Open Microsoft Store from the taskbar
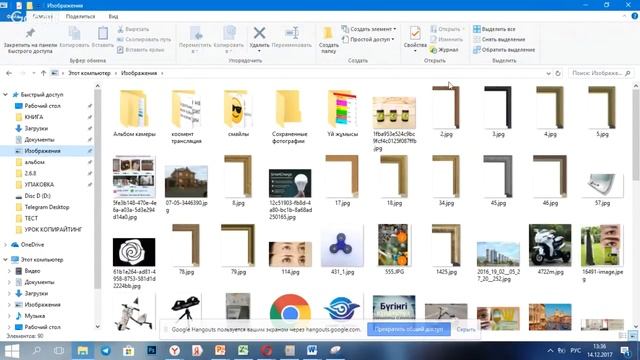 (129, 351)
